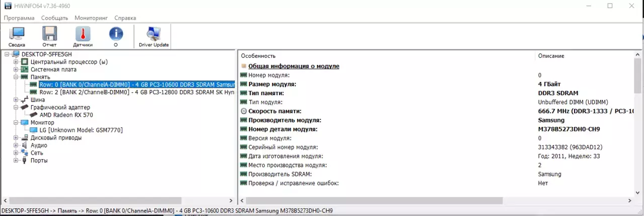Select Row: 2 BANK 2/ChannelB-DIMM0 memory entry
The height and width of the screenshot is (216, 644).
(x=137, y=92)
